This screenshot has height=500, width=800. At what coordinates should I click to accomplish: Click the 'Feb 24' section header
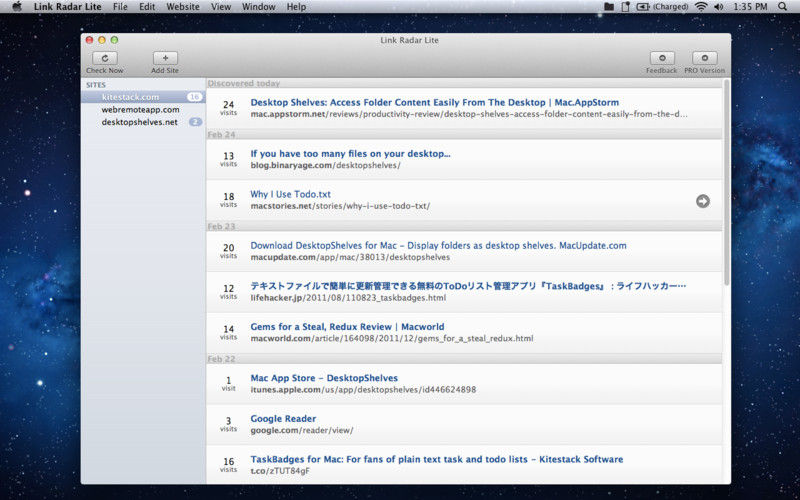click(x=464, y=134)
